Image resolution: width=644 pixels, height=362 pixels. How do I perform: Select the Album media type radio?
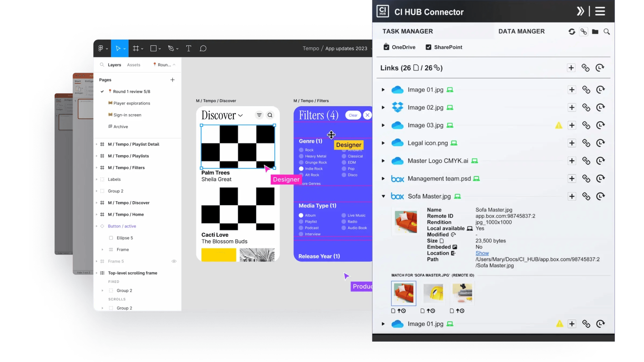pos(301,215)
